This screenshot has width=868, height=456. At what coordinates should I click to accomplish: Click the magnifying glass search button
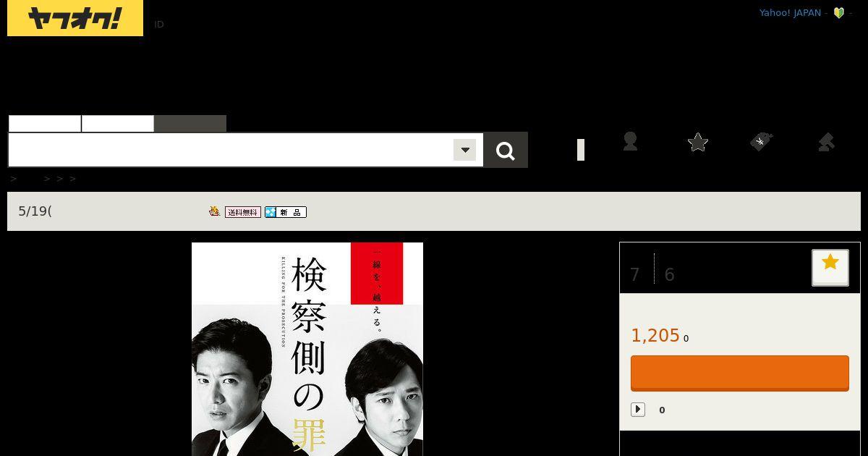pos(506,151)
